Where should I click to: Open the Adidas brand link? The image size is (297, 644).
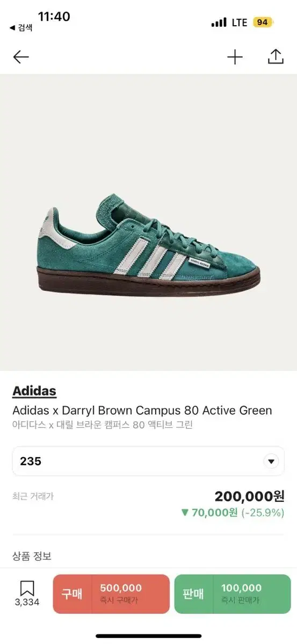pos(34,391)
